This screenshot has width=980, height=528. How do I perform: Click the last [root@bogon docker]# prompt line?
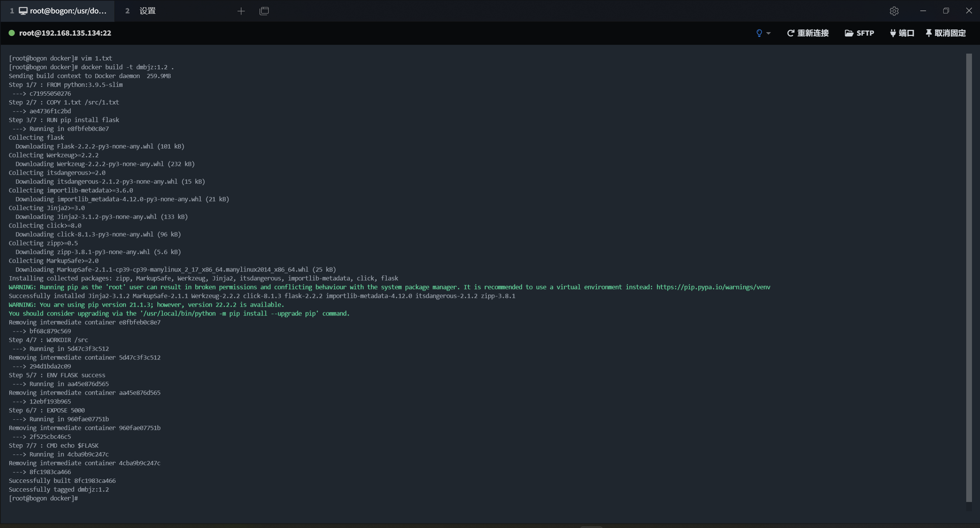(43, 498)
